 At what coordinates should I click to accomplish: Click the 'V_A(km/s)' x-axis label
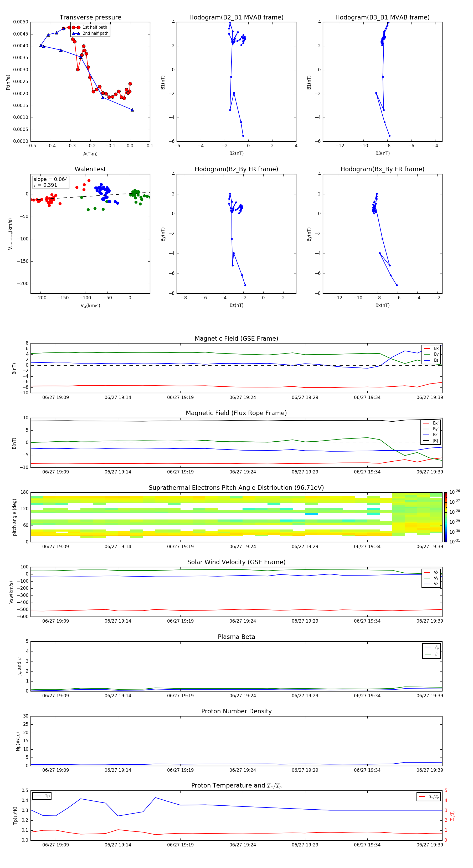pyautogui.click(x=90, y=306)
